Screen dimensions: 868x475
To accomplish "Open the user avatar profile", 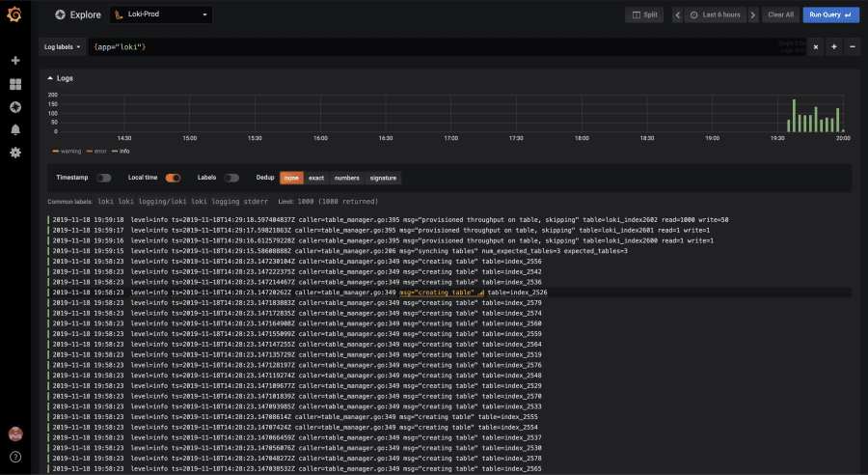I will (15, 434).
